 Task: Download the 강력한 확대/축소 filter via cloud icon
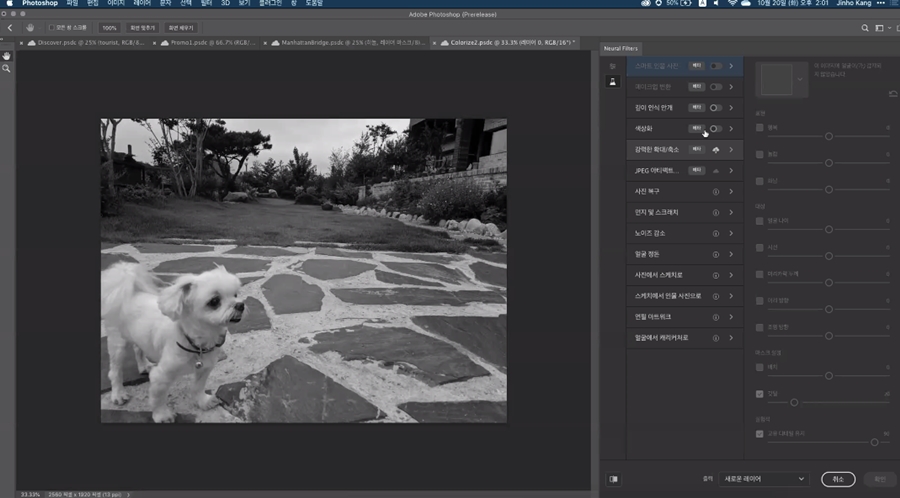tap(716, 150)
